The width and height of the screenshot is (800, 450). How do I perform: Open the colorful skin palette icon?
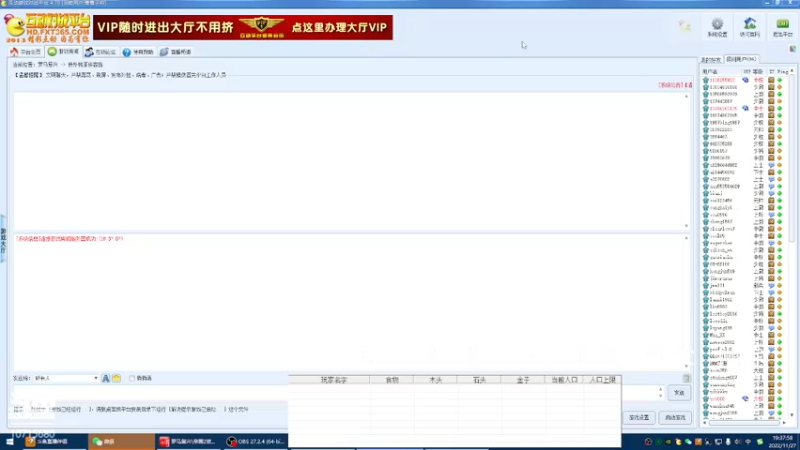pyautogui.click(x=792, y=48)
